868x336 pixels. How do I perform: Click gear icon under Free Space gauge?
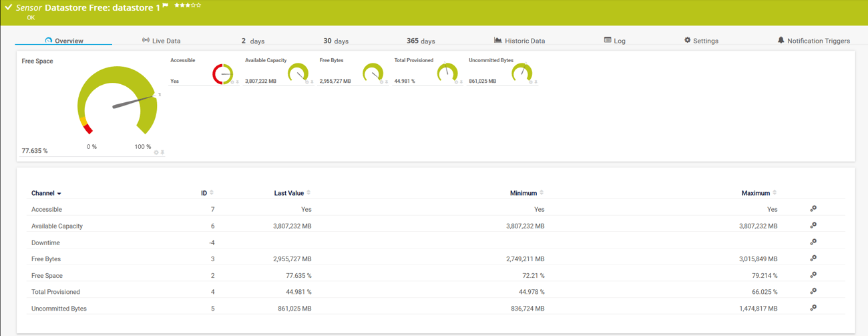(156, 152)
